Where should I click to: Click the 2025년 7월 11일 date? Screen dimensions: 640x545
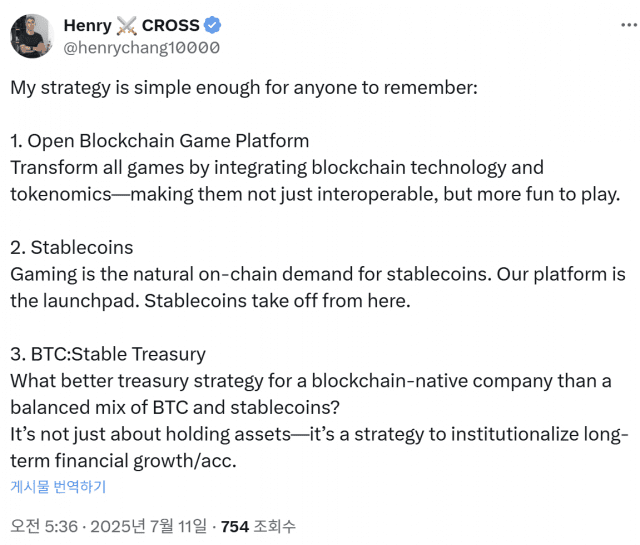[x=149, y=526]
